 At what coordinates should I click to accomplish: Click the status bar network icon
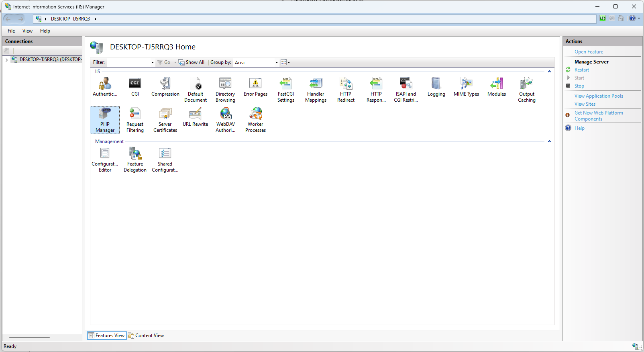635,346
